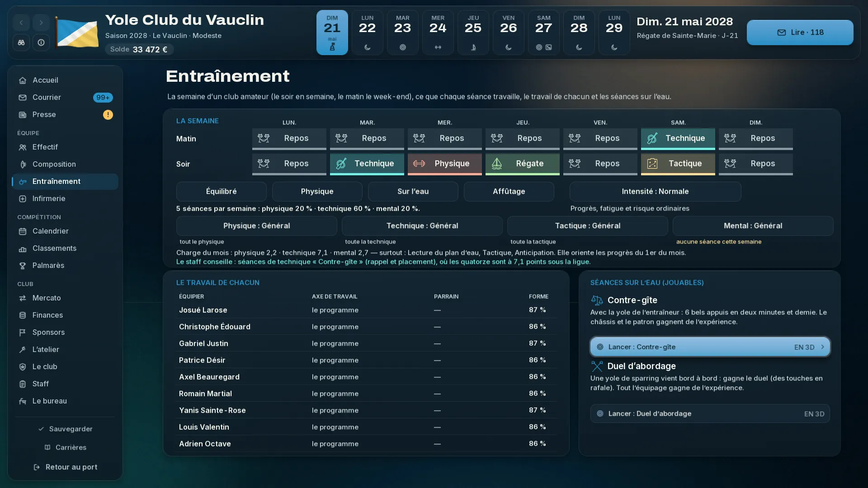Open Courrier in the sidebar

[65, 98]
